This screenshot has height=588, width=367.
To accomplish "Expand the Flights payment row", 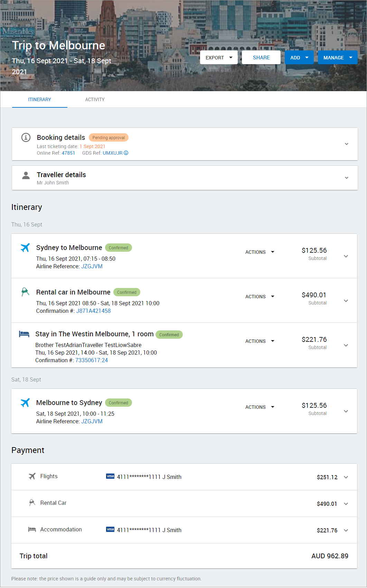I will [346, 477].
